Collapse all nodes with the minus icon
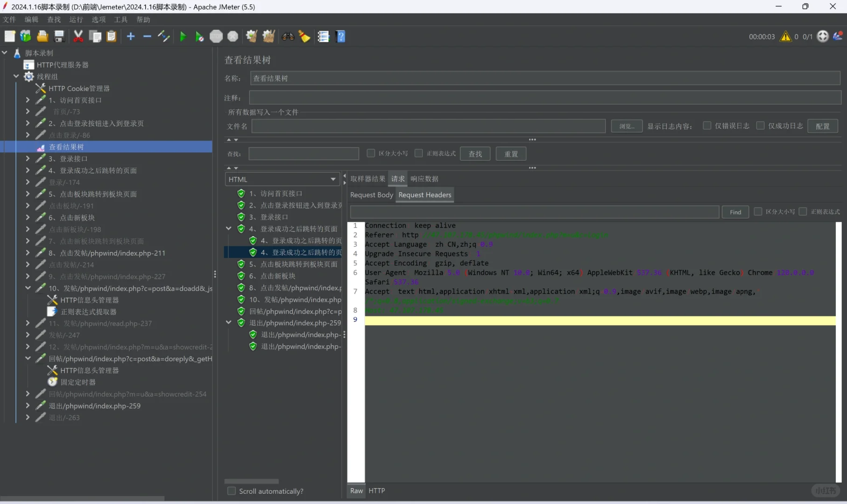This screenshot has width=847, height=504. click(147, 36)
